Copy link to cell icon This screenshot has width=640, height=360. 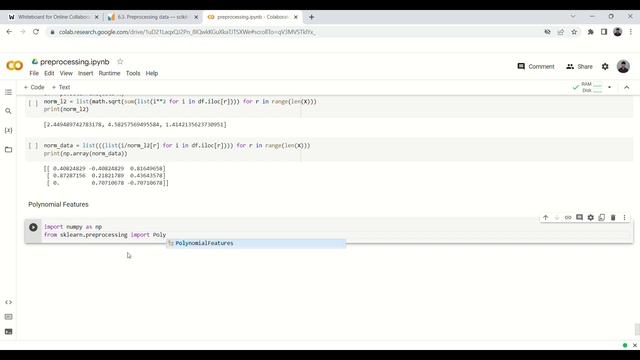568,218
